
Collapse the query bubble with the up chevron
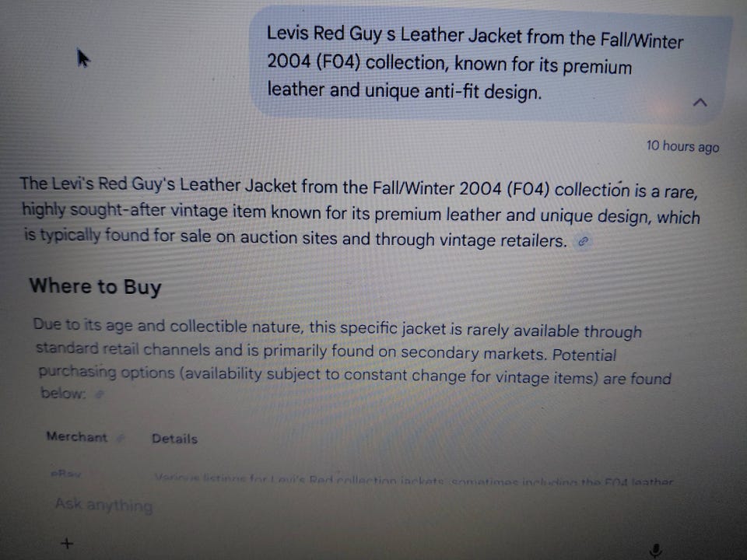(700, 103)
